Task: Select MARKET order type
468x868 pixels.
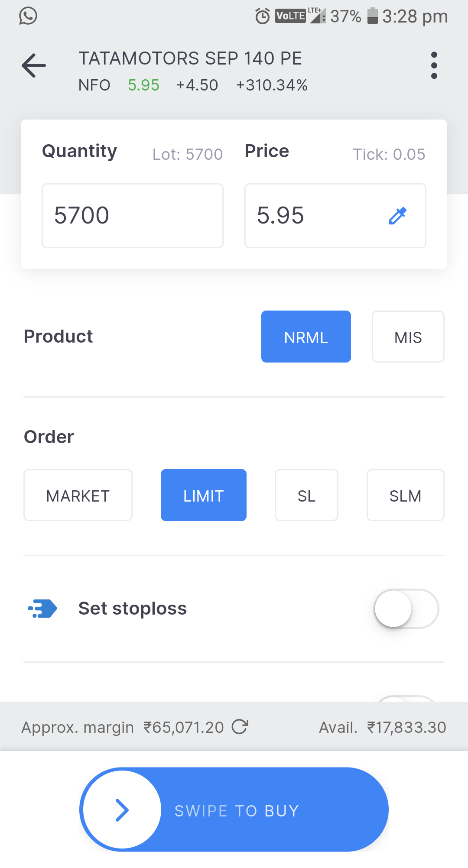Action: (78, 495)
